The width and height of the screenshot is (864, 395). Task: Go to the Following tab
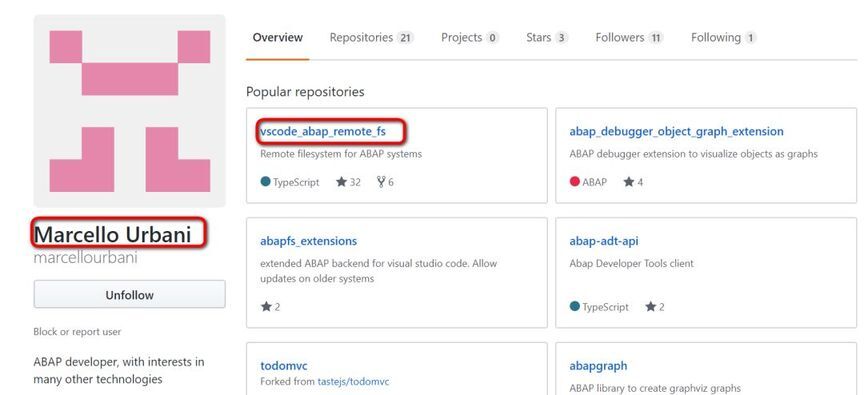[723, 37]
